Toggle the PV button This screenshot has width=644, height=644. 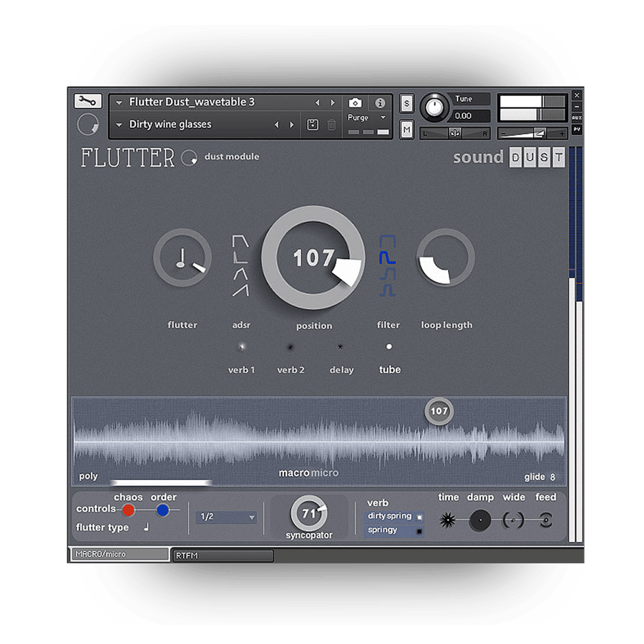(x=577, y=129)
